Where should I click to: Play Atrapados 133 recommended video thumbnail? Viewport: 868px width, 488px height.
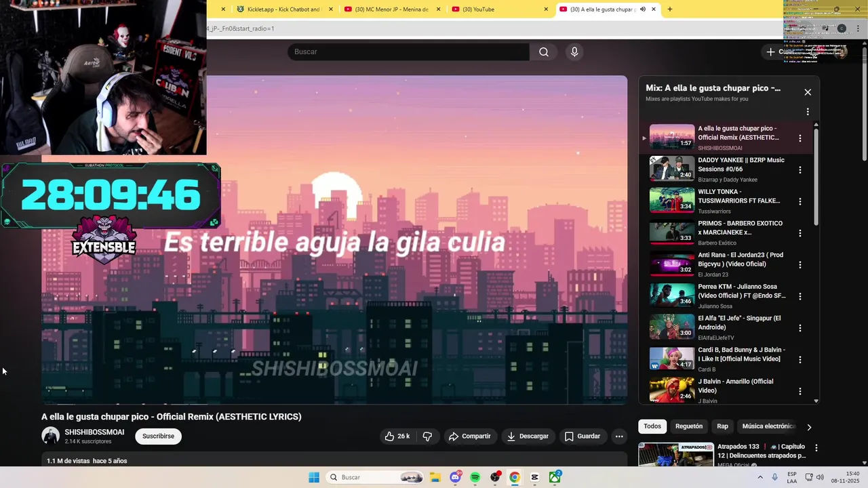tap(676, 455)
